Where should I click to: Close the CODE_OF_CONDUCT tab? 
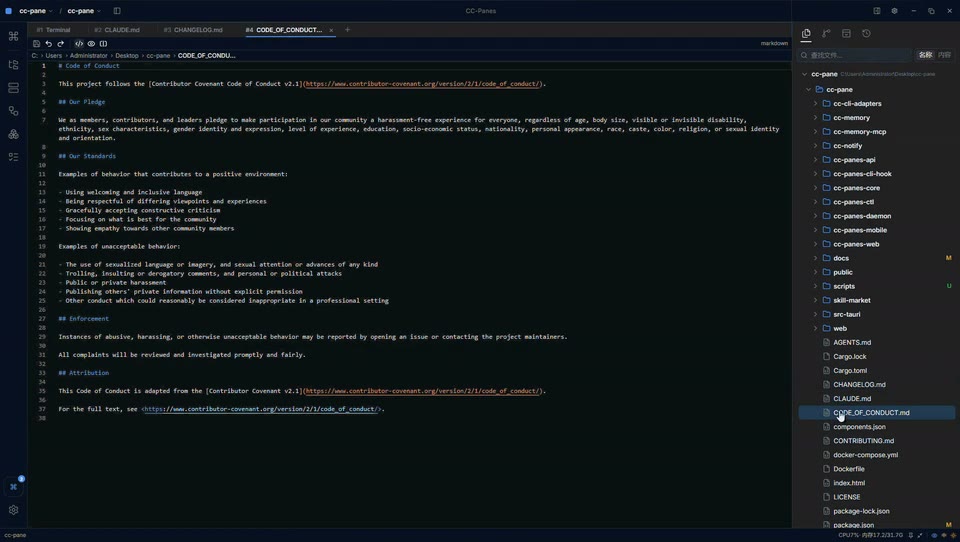(331, 30)
